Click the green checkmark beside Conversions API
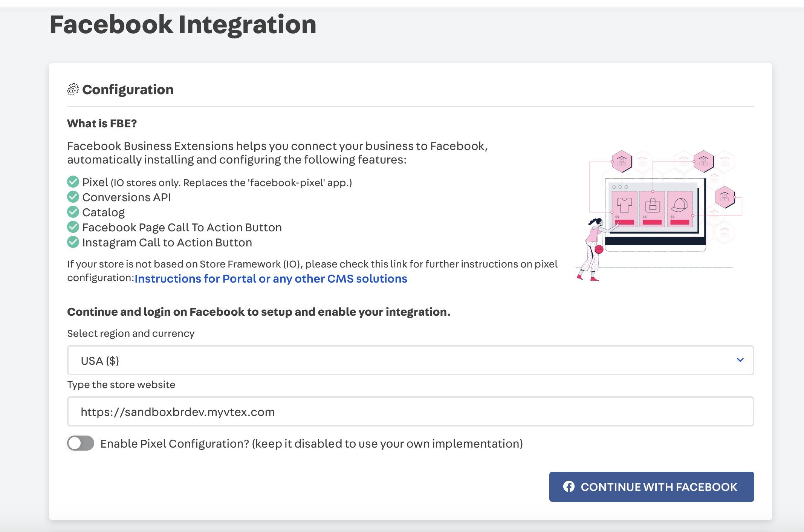Screen dimensions: 804x532 tap(73, 197)
